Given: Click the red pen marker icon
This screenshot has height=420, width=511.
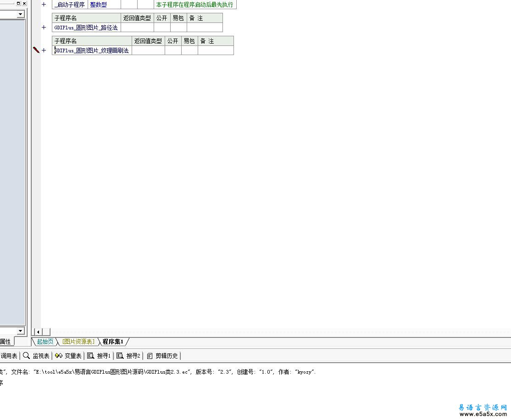Looking at the screenshot, I should 36,50.
